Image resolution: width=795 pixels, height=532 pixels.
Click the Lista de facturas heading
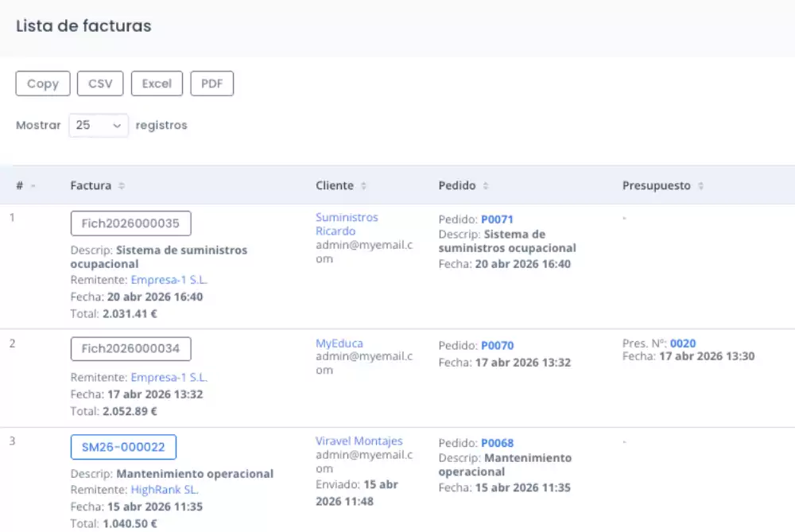tap(83, 26)
